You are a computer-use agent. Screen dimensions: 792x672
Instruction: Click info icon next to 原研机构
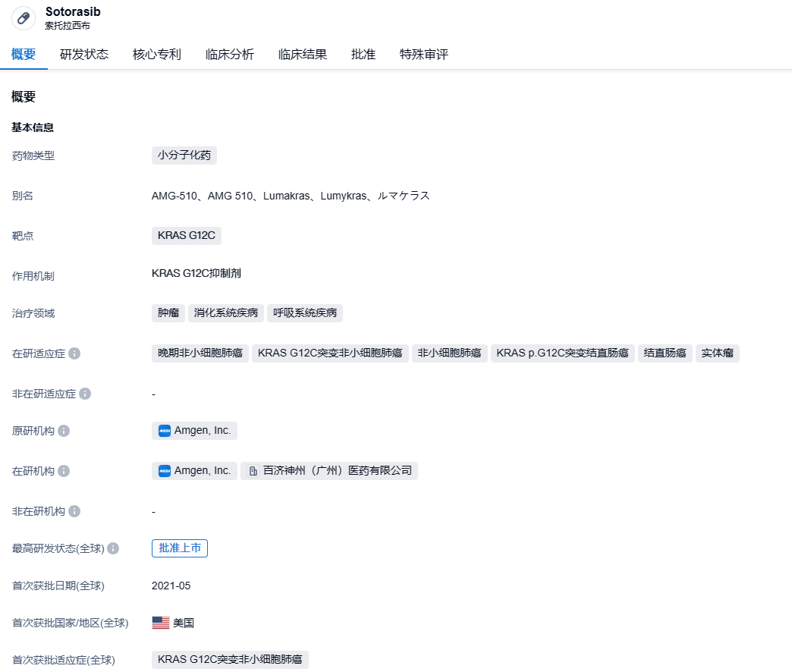pyautogui.click(x=64, y=431)
